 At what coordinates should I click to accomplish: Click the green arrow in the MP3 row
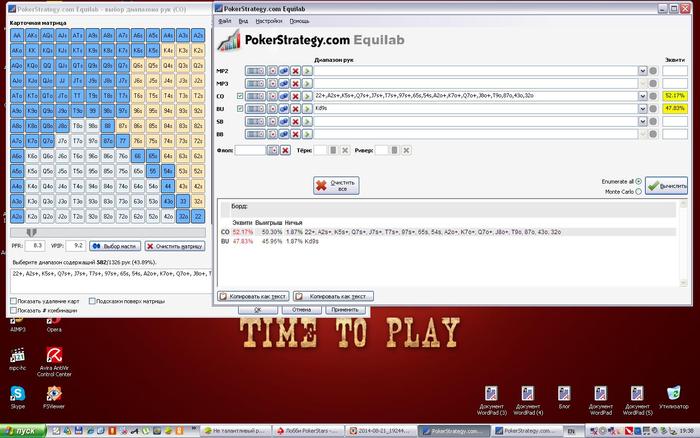tap(307, 83)
